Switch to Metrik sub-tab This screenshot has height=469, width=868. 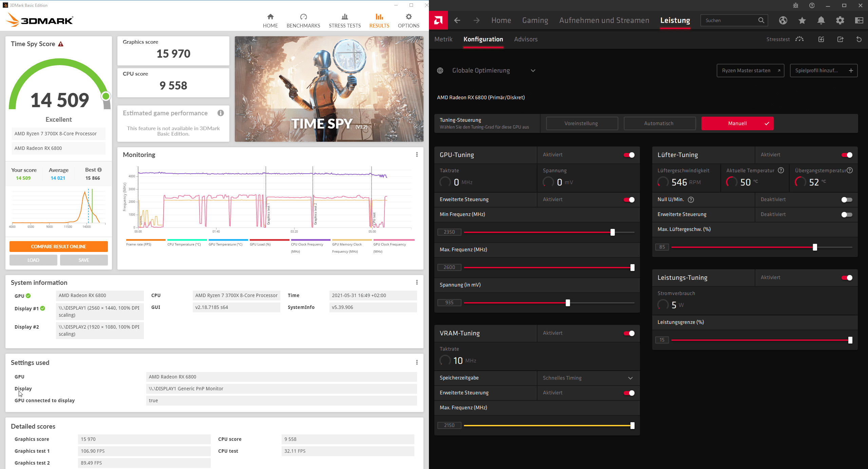(x=443, y=39)
